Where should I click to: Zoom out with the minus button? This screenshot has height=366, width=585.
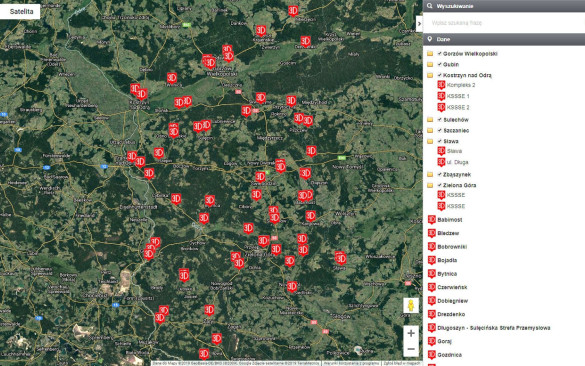pos(411,349)
